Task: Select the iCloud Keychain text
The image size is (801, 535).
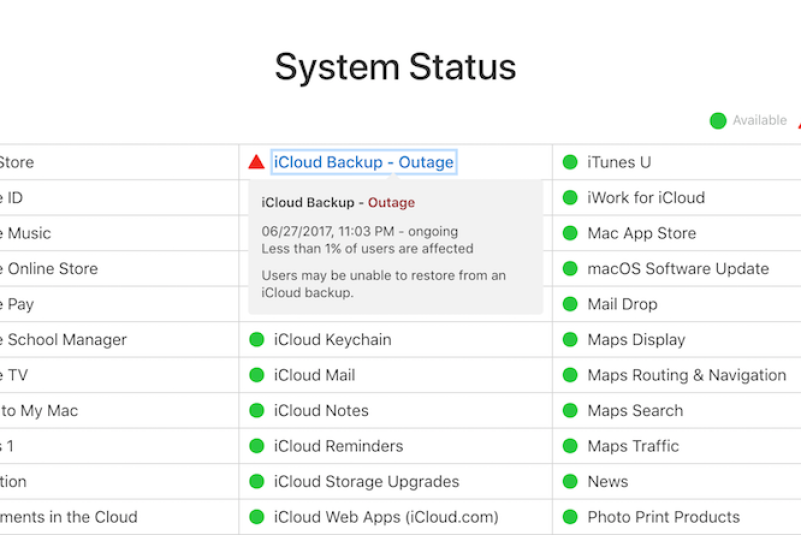Action: point(333,340)
